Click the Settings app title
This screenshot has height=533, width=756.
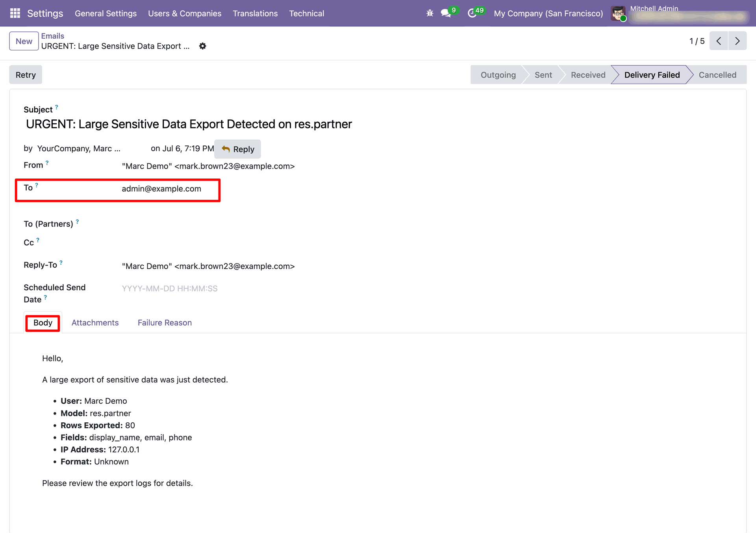(45, 13)
